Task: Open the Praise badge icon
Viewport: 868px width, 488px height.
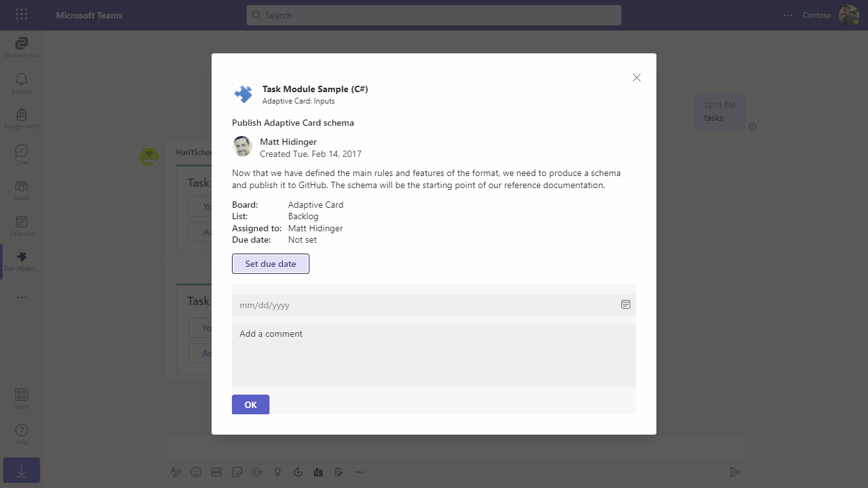Action: pyautogui.click(x=277, y=472)
